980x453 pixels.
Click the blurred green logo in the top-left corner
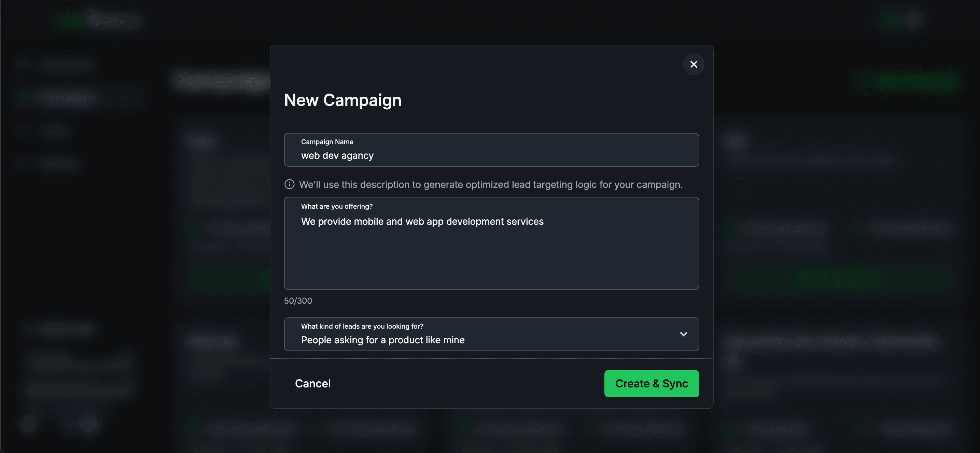tap(70, 19)
